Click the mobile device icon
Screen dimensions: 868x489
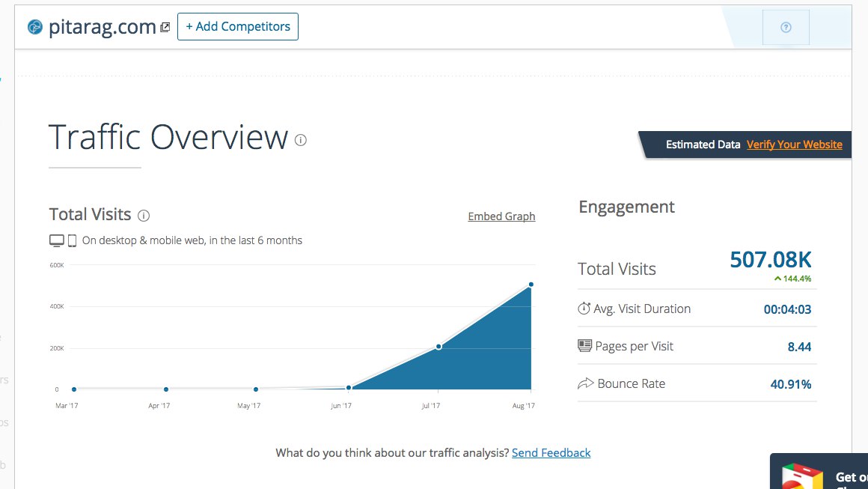point(72,240)
